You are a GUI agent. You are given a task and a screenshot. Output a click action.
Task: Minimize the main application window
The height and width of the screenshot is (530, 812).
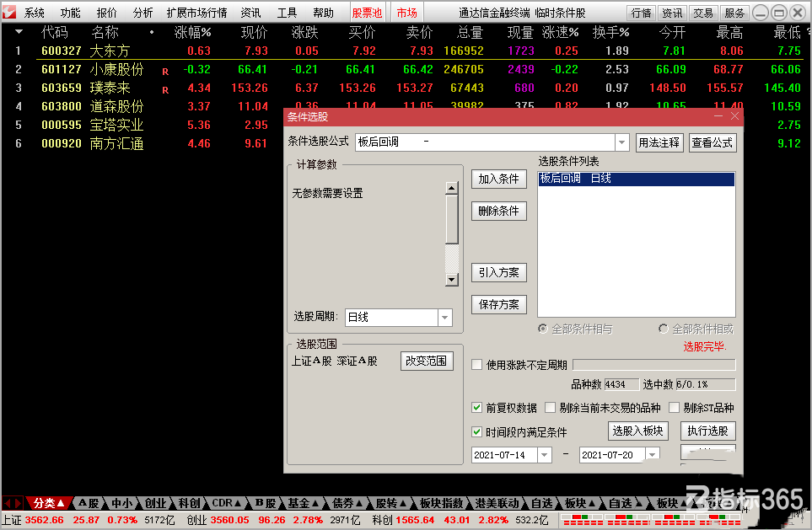(761, 13)
